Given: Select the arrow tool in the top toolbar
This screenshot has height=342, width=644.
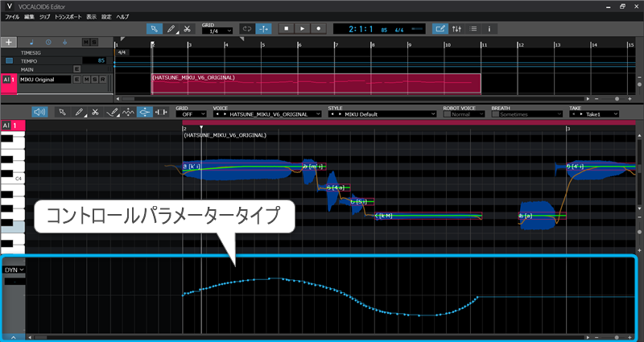Looking at the screenshot, I should coord(154,29).
